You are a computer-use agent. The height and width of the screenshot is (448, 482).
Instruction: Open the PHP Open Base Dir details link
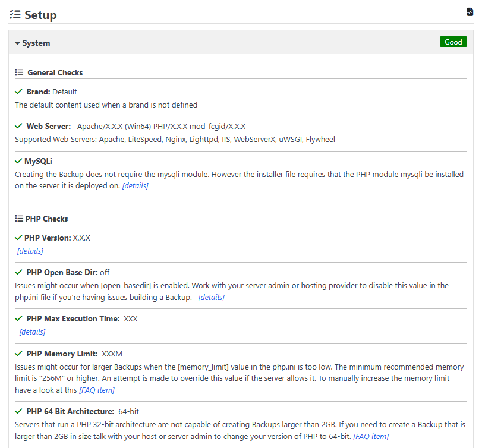(211, 297)
